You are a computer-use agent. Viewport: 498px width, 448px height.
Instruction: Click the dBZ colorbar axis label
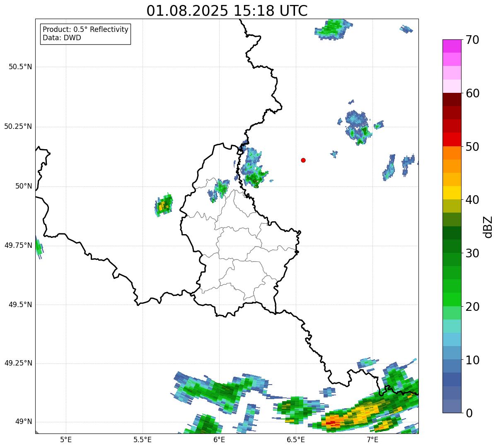pyautogui.click(x=488, y=226)
